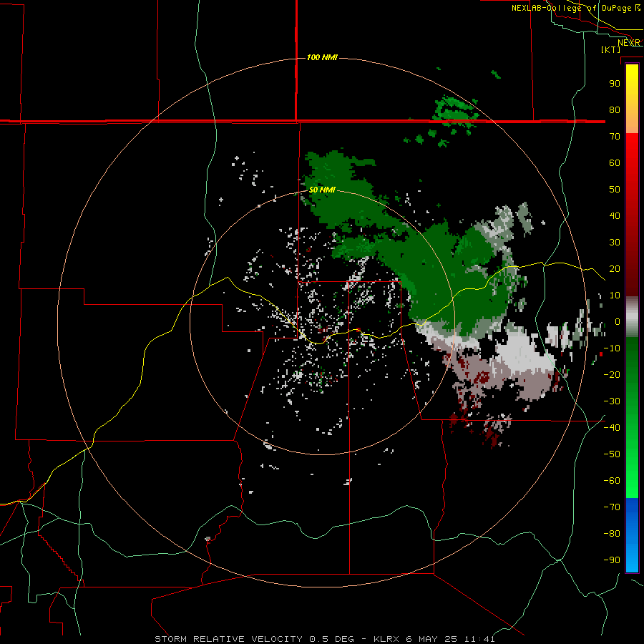This screenshot has height=644, width=644.
Task: Click the 40 value on velocity scale
Action: [615, 216]
